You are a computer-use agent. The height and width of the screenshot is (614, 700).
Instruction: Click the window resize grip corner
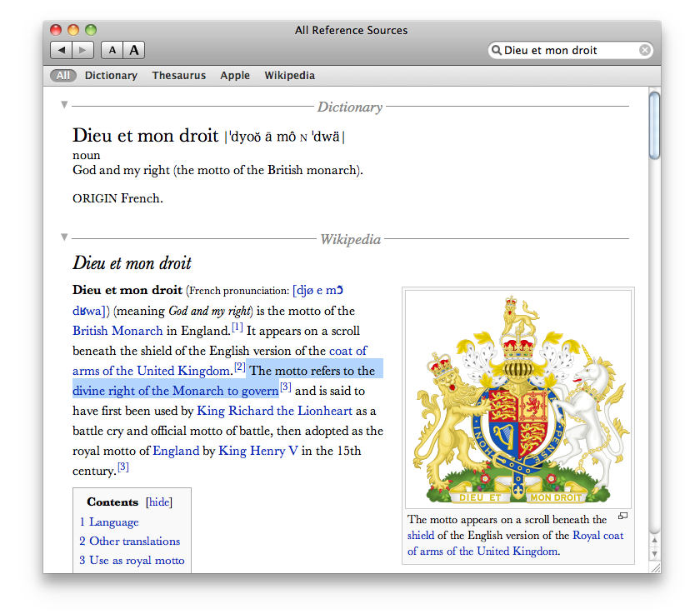655,567
